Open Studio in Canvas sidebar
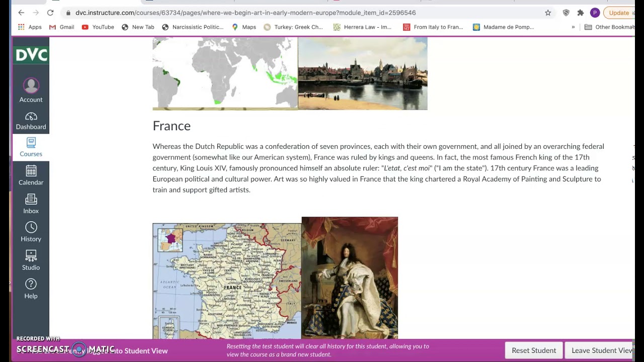The height and width of the screenshot is (362, 644). pos(31,260)
